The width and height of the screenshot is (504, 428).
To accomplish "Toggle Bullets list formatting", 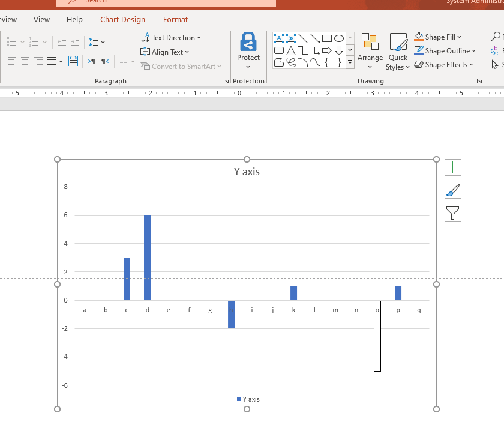I will click(12, 42).
